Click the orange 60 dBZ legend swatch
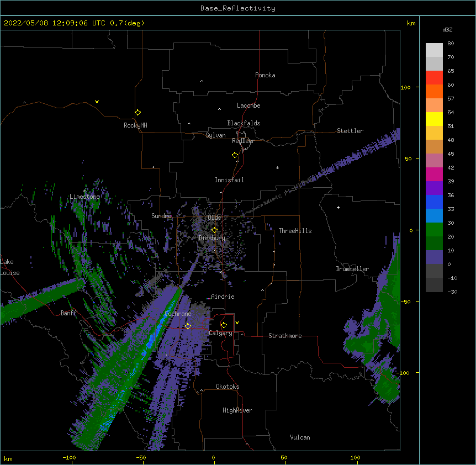Viewport: 476px width, 465px height. pos(434,91)
